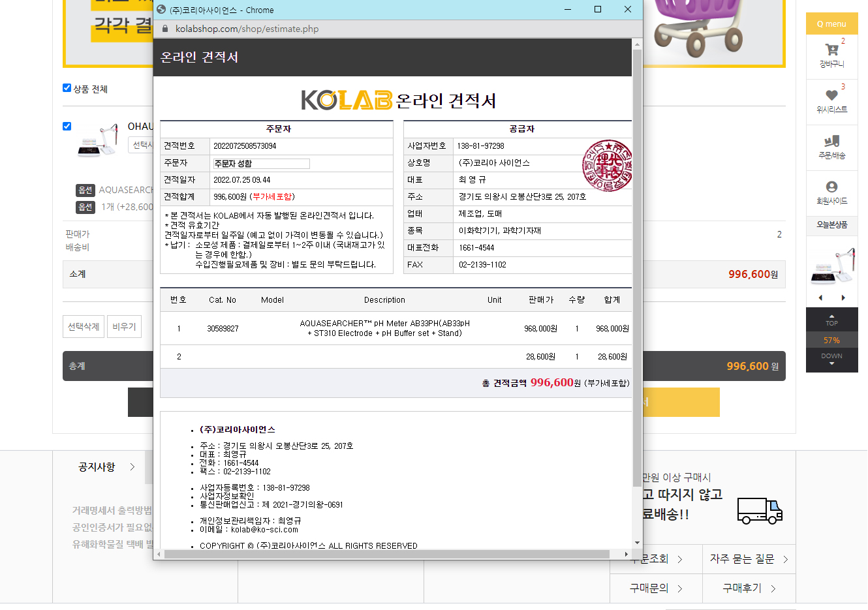This screenshot has height=610, width=868.
Task: Click the Chrome globe icon in the popup title bar
Action: tap(161, 10)
